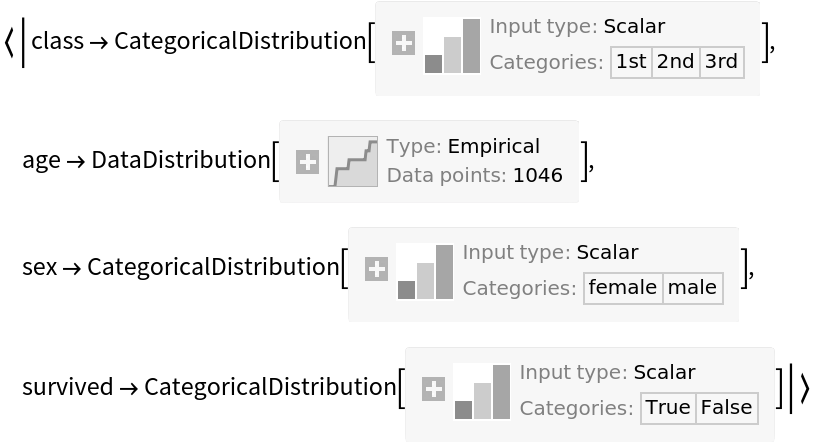Select the False category box

(726, 408)
